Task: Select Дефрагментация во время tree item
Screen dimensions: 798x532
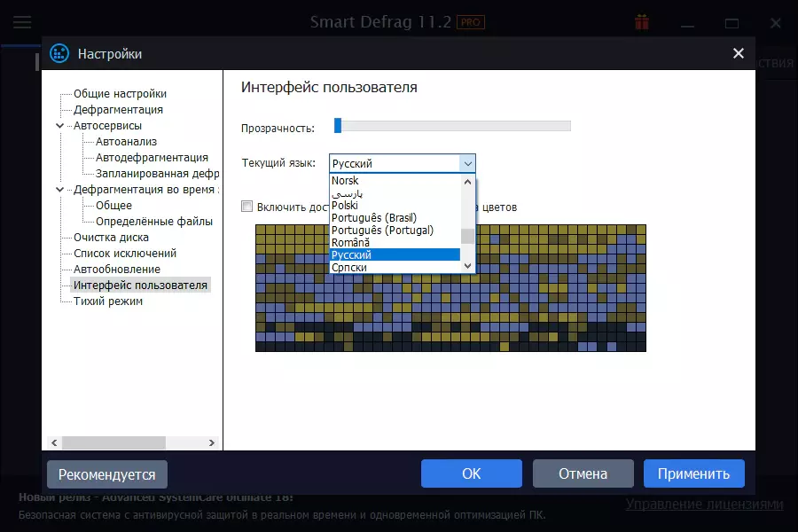Action: [x=146, y=190]
